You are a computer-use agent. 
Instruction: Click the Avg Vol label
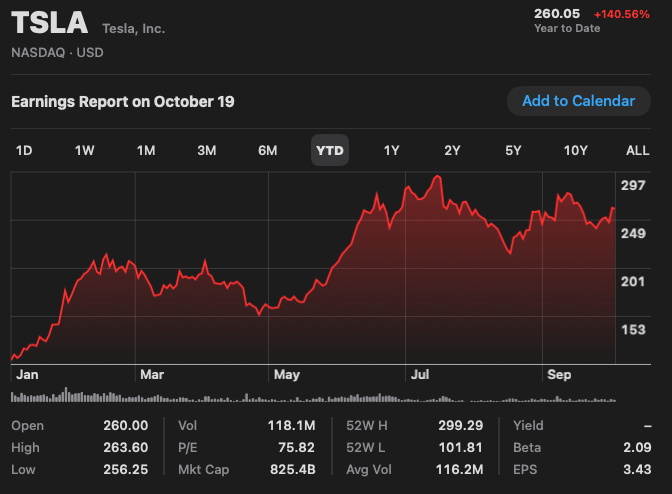(x=369, y=469)
